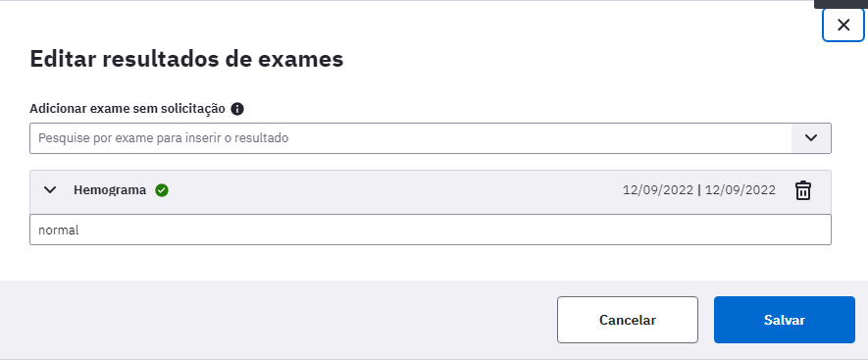
Task: Cancel editing via the Cancelar button
Action: (x=627, y=320)
